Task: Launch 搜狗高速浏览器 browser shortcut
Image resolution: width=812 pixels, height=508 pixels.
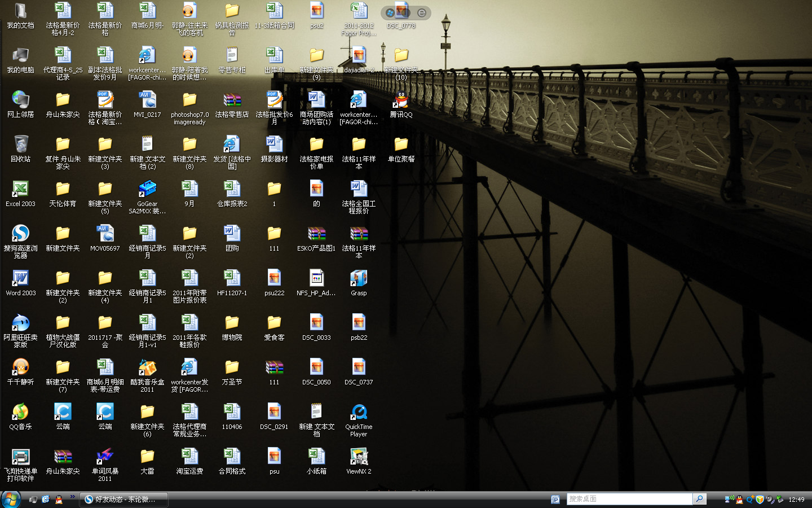Action: tap(20, 234)
